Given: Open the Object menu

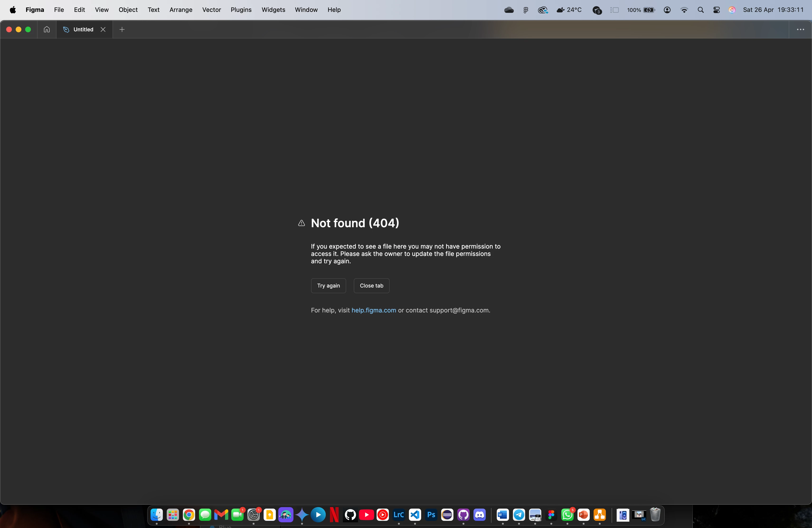Looking at the screenshot, I should click(128, 10).
